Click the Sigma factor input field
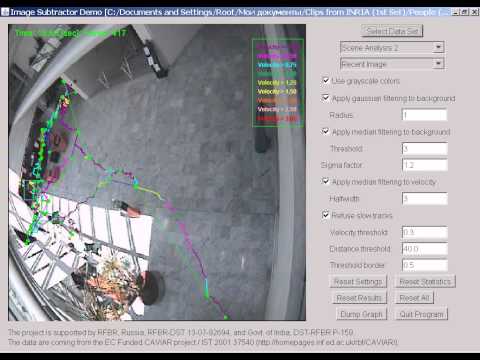This screenshot has height=360, width=480. click(424, 165)
